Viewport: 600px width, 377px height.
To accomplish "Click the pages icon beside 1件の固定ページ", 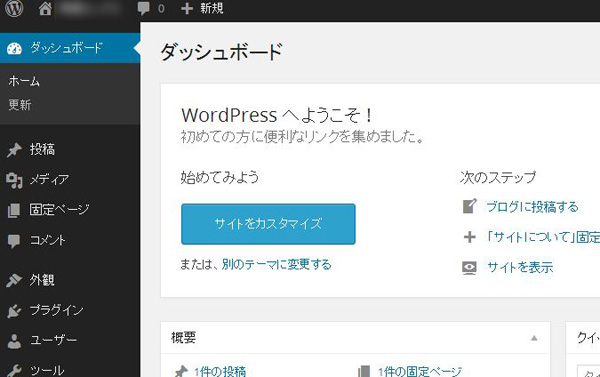I will tap(364, 371).
